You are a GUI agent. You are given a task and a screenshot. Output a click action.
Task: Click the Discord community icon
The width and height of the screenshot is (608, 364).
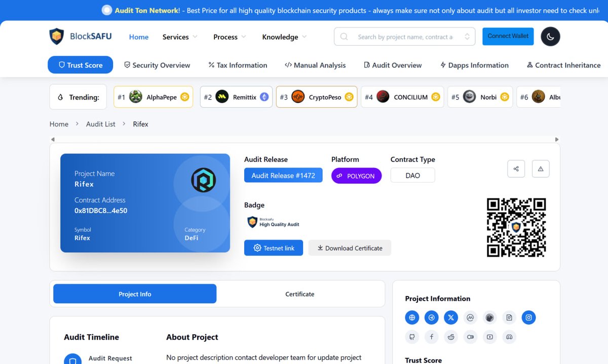[x=509, y=336]
